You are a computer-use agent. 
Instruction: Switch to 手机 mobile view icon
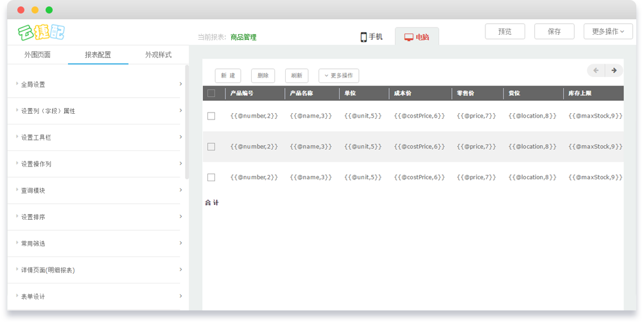(363, 37)
